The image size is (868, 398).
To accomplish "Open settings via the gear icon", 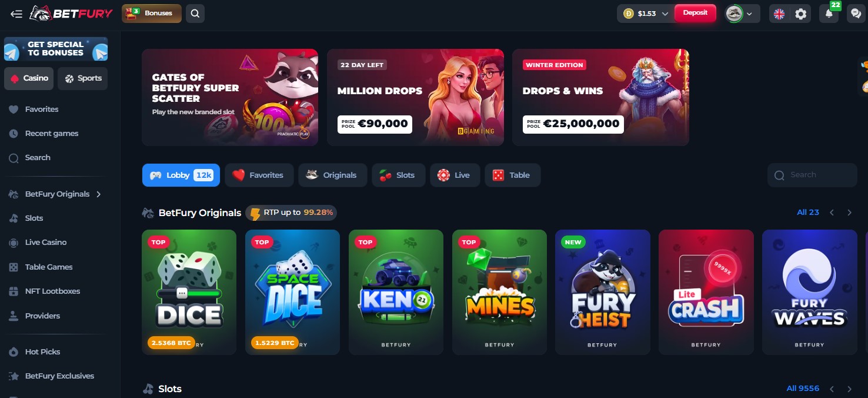I will pos(800,14).
